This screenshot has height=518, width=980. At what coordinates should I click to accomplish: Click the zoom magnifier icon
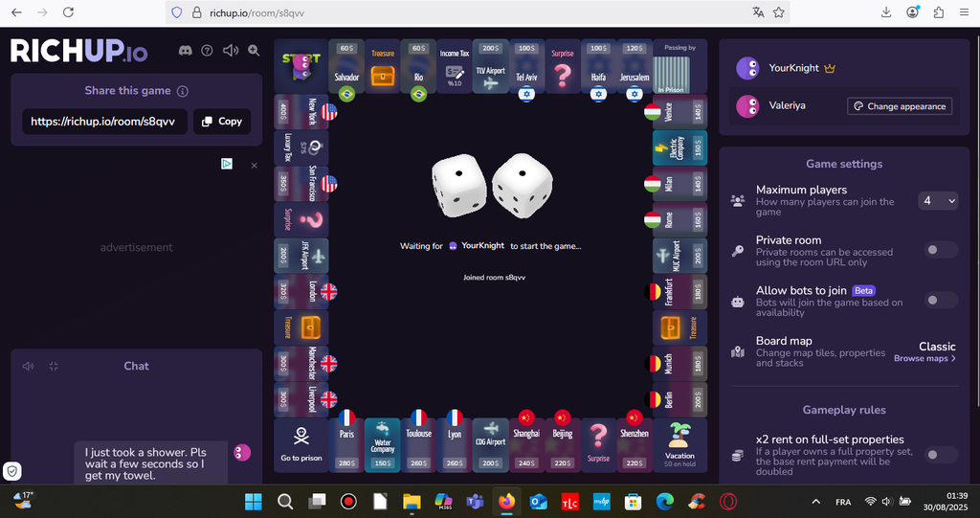254,51
